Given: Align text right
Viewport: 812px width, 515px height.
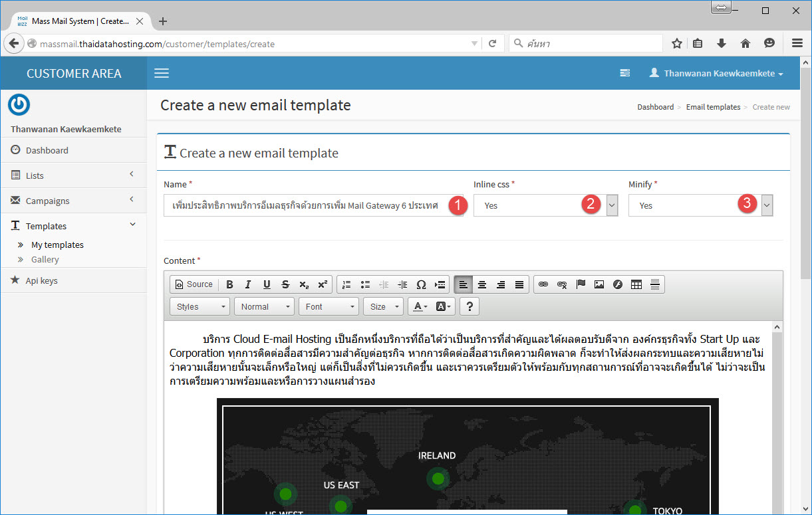Looking at the screenshot, I should pos(501,284).
